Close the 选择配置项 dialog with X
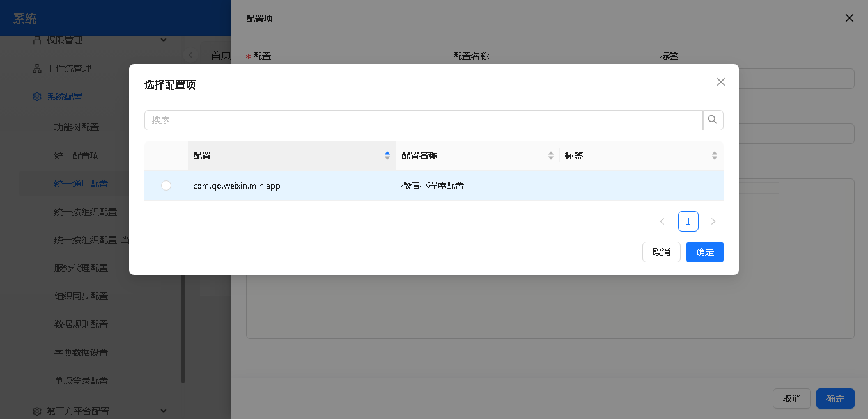The height and width of the screenshot is (419, 868). 721,82
